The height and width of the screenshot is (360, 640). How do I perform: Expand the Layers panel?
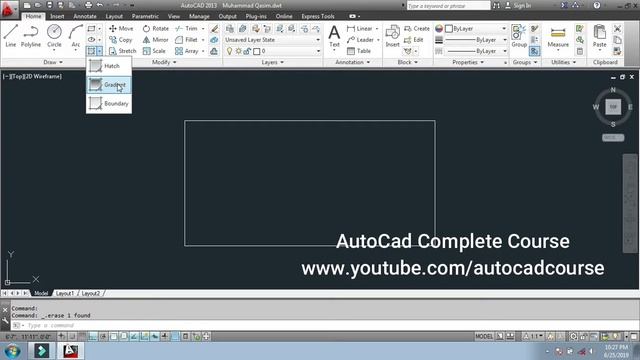(x=273, y=62)
